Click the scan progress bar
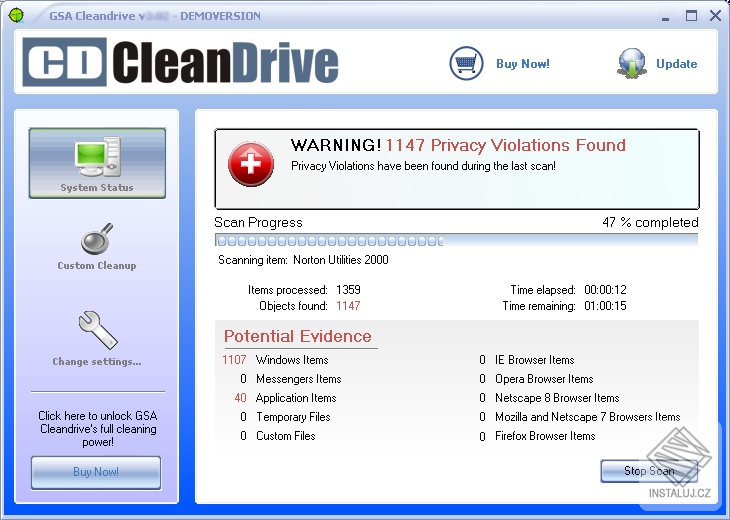The height and width of the screenshot is (520, 730). point(456,240)
